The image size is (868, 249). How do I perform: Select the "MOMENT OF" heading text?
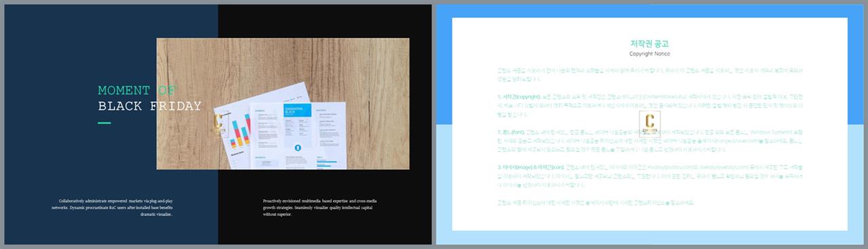137,90
